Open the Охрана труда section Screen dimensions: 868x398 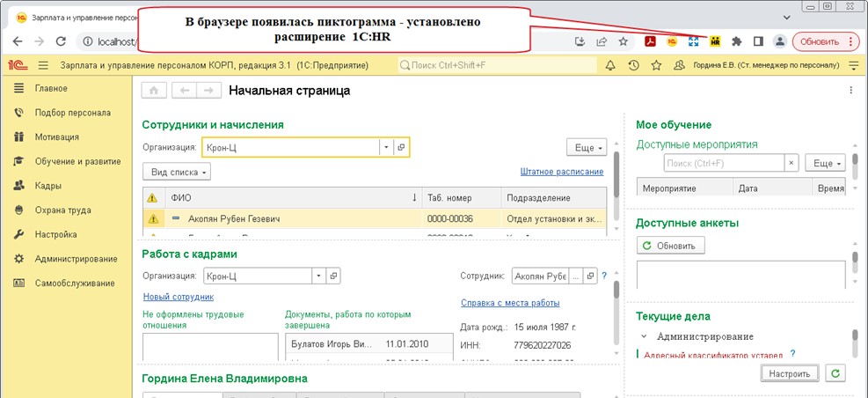(x=62, y=210)
